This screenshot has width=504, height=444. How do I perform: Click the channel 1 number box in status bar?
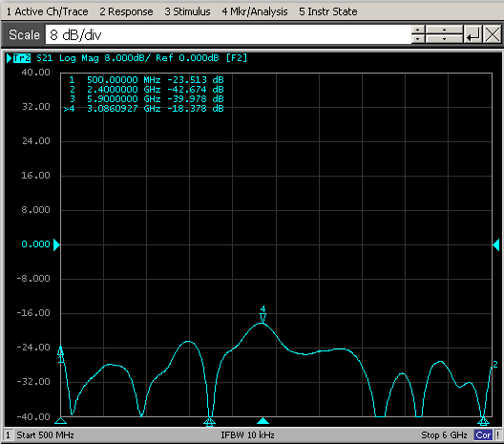coord(9,435)
